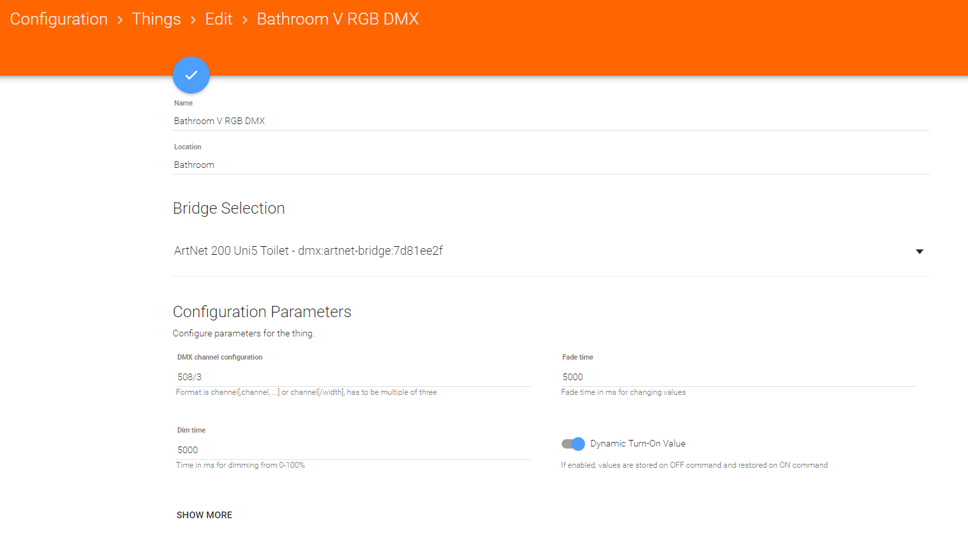Save changes with the blue checkmark button
The image size is (968, 560).
click(x=191, y=75)
